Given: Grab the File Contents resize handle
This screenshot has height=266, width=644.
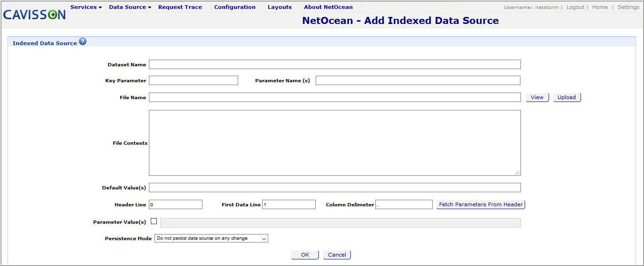Looking at the screenshot, I should [x=518, y=172].
